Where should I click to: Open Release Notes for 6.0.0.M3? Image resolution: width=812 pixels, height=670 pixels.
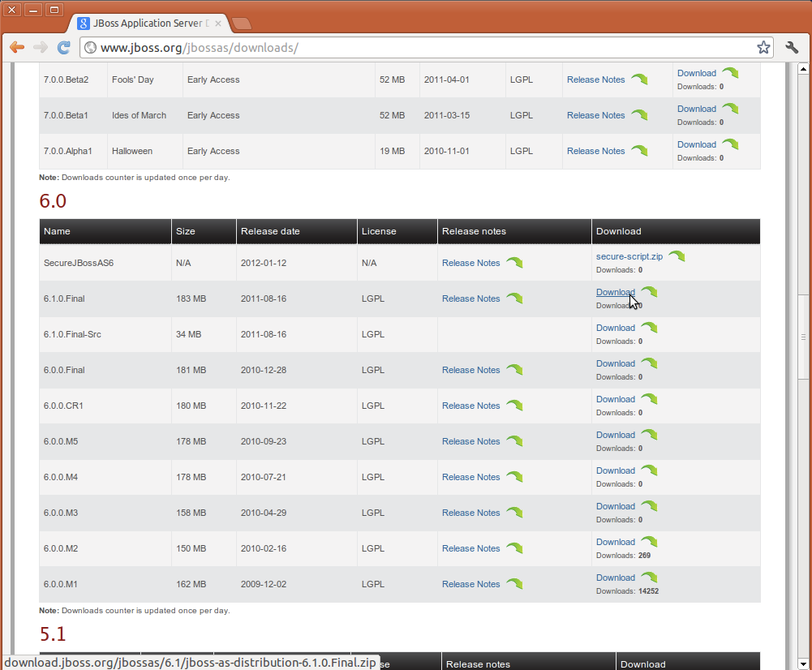tap(470, 513)
